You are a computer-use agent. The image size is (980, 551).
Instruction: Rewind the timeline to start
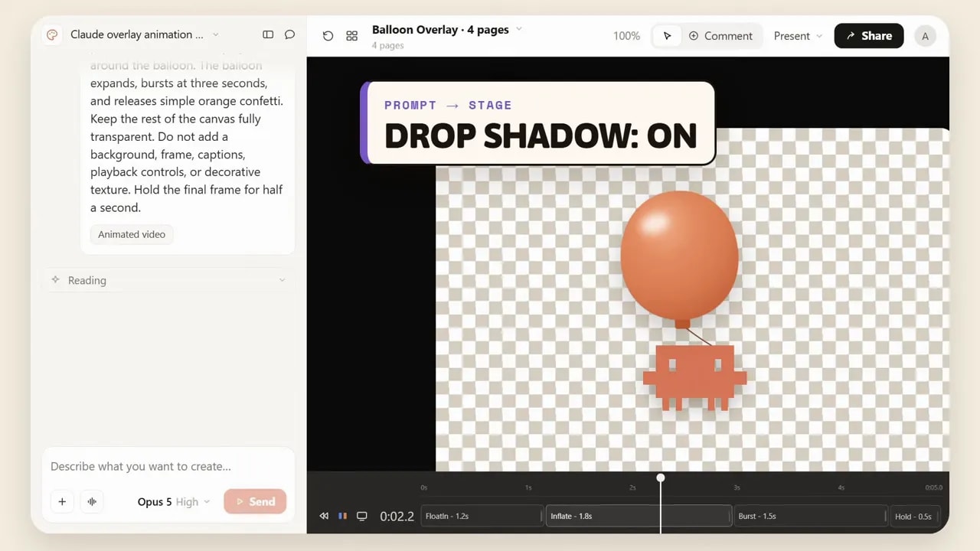[324, 516]
